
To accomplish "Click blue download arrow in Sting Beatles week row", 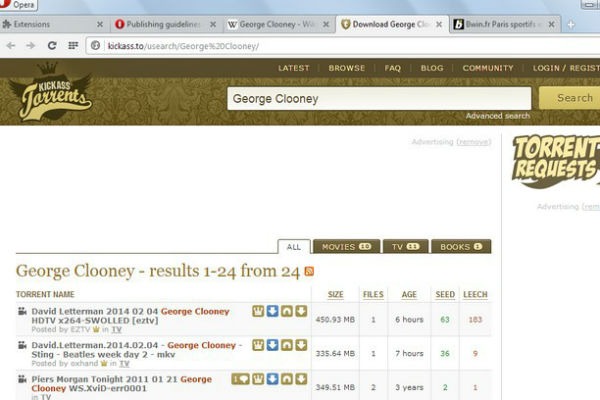I will [x=272, y=345].
